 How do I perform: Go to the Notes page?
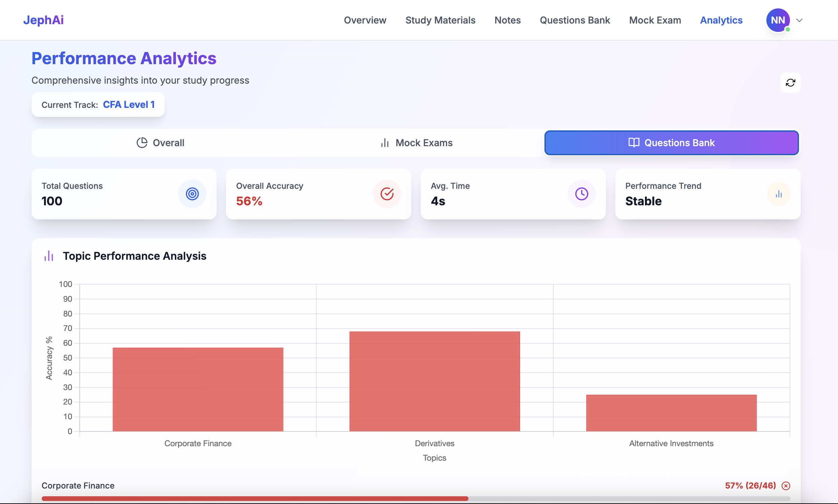tap(507, 20)
